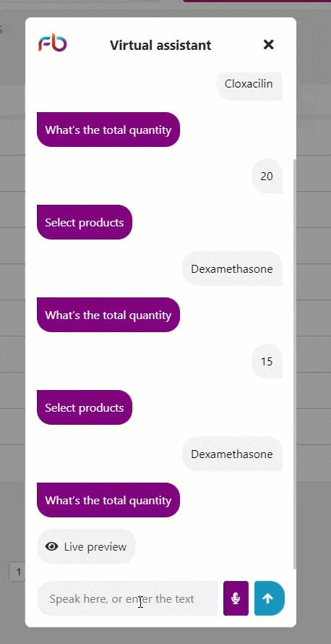Select the Dexamethasone reply below the 15 bubble
The image size is (331, 644).
click(233, 454)
